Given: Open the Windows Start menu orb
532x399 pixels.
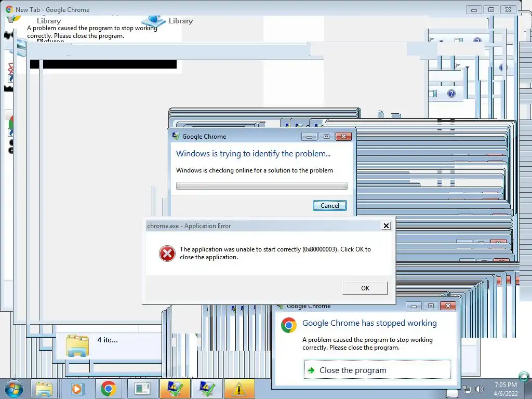Looking at the screenshot, I should point(13,389).
